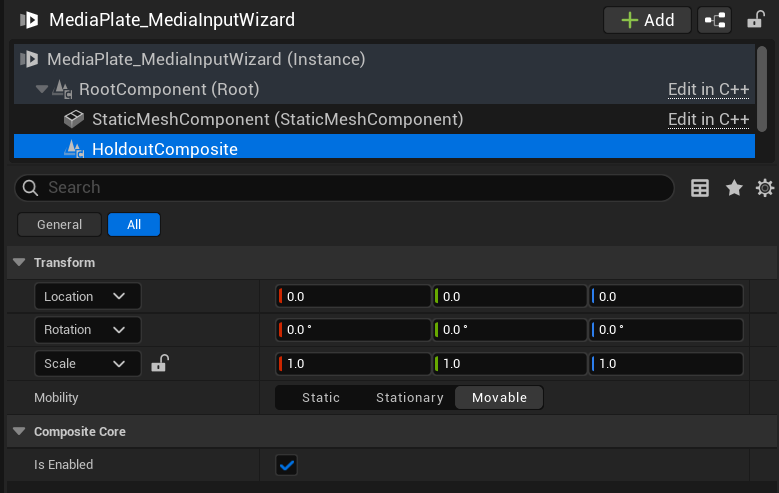Open the Location type dropdown
Viewport: 779px width, 493px height.
(x=87, y=296)
